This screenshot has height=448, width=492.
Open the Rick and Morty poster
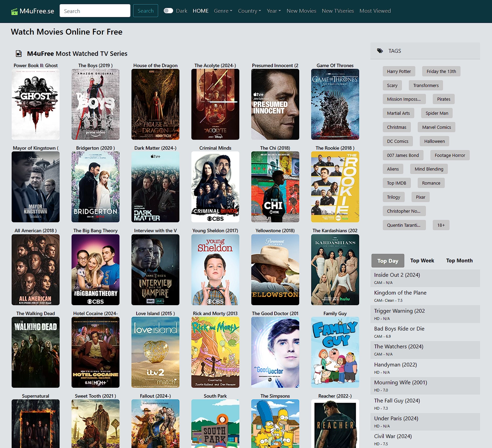pos(215,352)
